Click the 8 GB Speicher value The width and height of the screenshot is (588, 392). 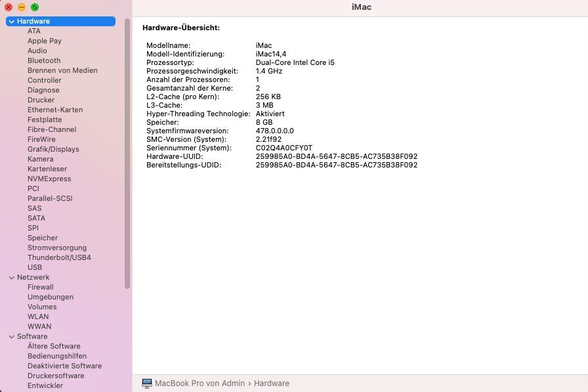pyautogui.click(x=264, y=122)
